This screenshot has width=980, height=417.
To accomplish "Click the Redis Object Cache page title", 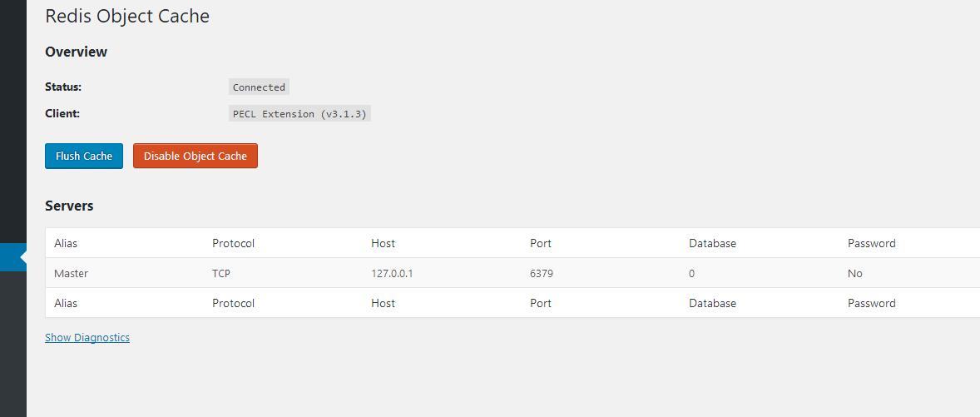I will 127,17.
